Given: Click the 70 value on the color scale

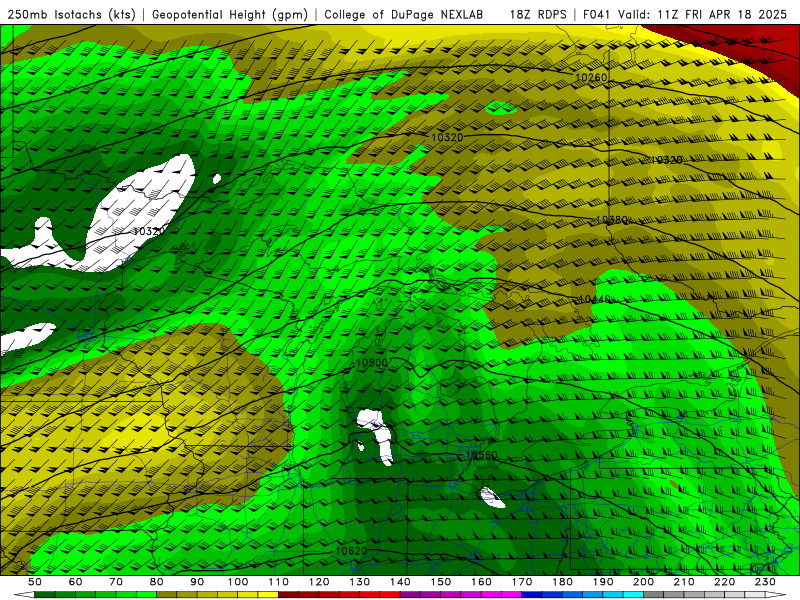Looking at the screenshot, I should tap(116, 582).
